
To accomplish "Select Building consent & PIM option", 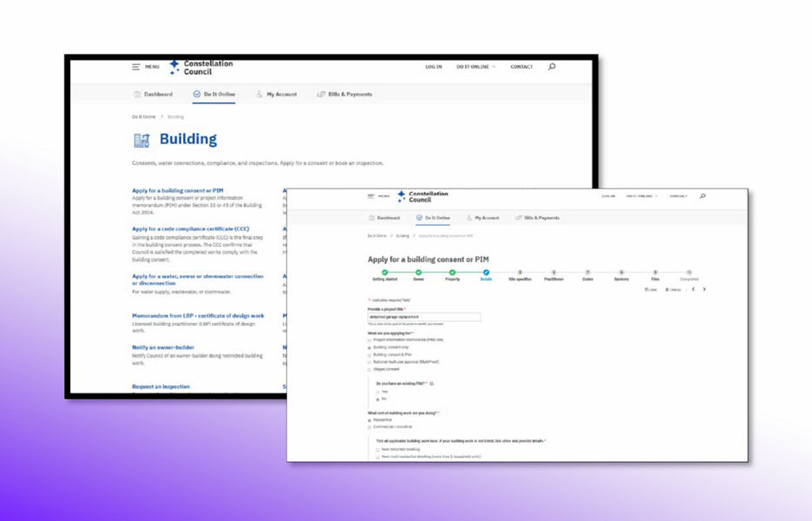I will point(370,355).
